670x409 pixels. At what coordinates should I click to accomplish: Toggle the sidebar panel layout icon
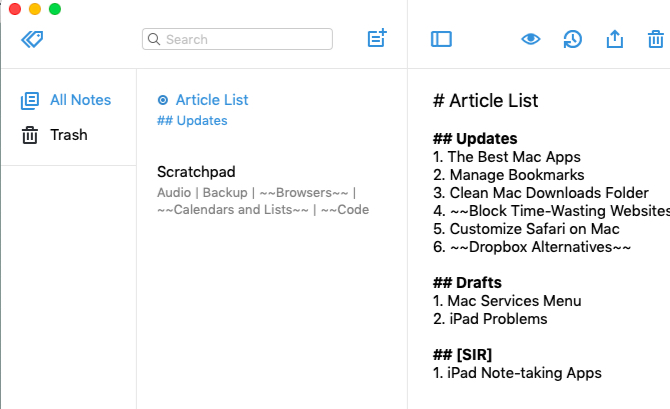[441, 39]
